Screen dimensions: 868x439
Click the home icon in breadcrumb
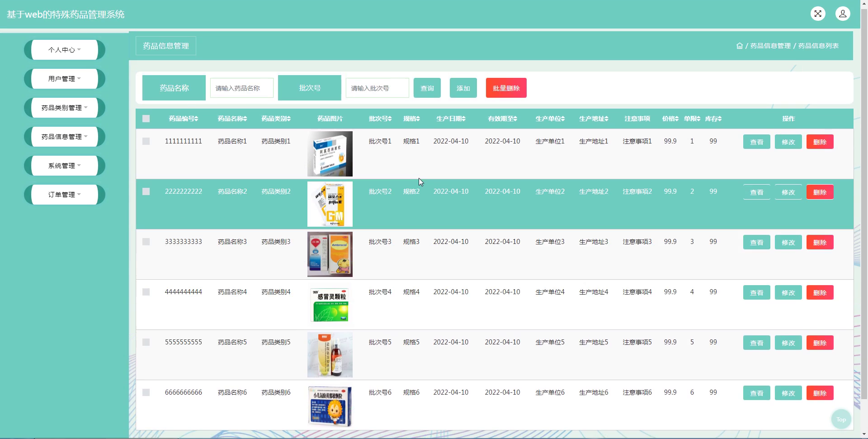coord(740,46)
